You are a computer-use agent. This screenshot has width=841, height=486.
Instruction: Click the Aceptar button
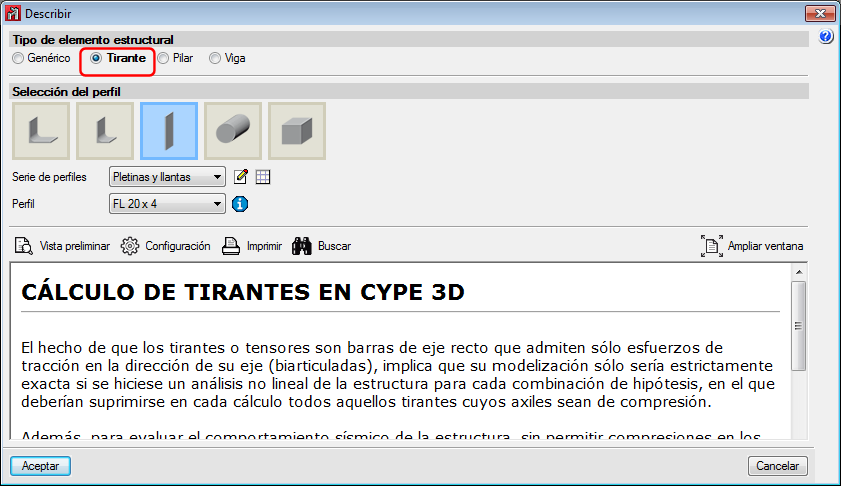coord(40,466)
